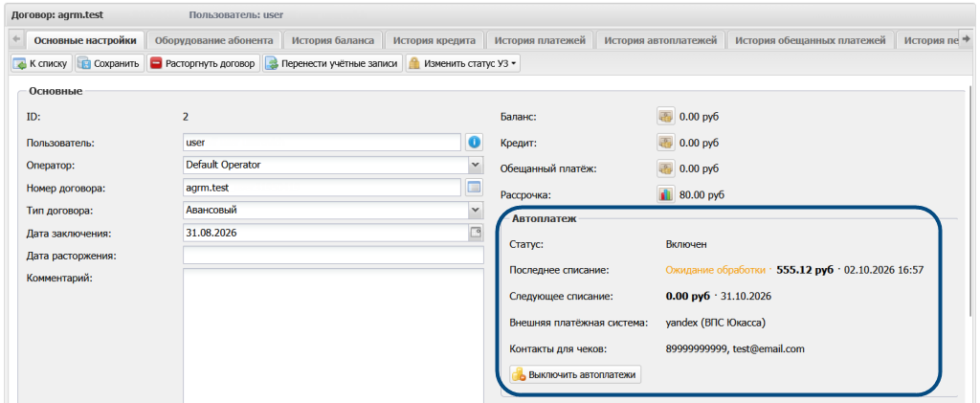Click the coins icon next to Баланс
This screenshot has height=403, width=980.
(x=666, y=117)
